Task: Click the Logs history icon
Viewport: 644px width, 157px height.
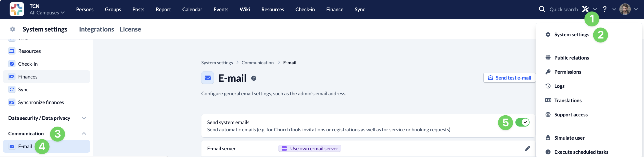Action: (x=548, y=86)
